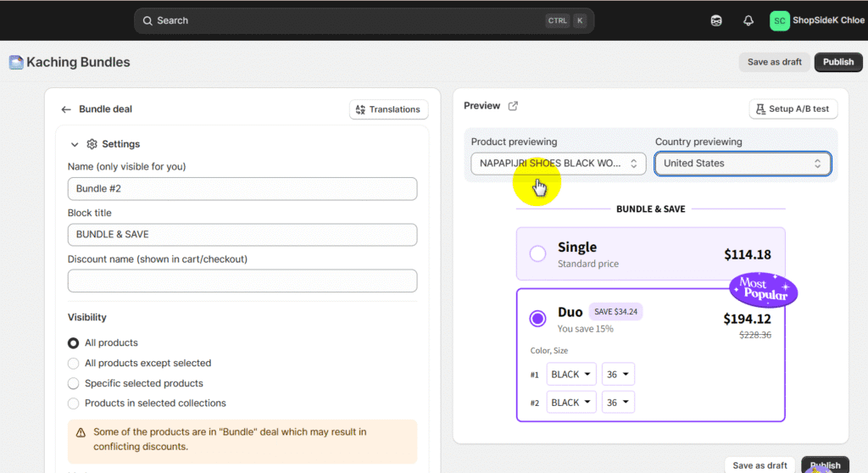Click the Visibility heading
The image size is (868, 473).
[87, 317]
